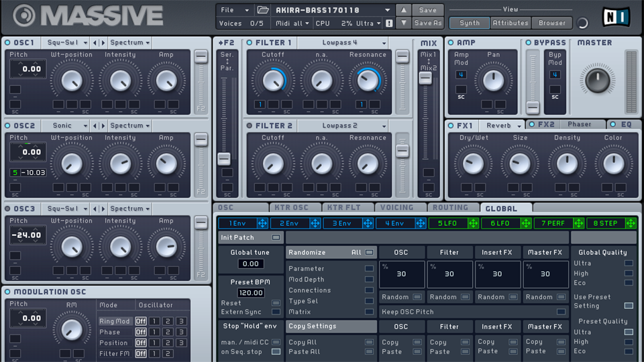The width and height of the screenshot is (644, 362).
Task: Click the CPU warning exclamation icon
Action: pyautogui.click(x=389, y=23)
